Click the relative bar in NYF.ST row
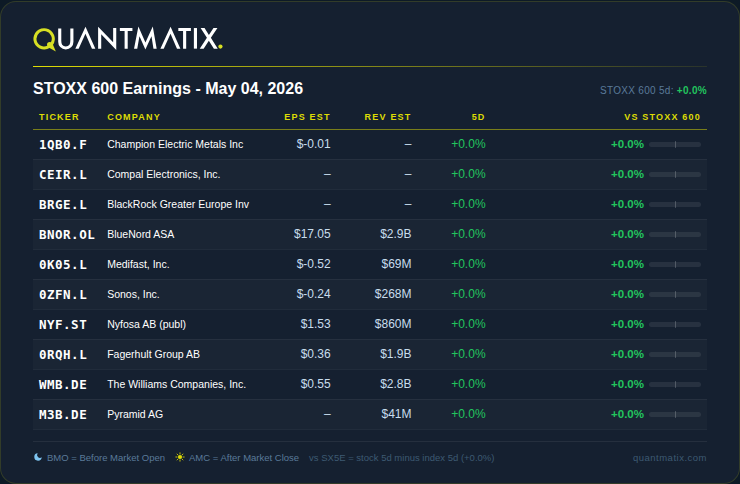This screenshot has width=740, height=484. (x=675, y=325)
